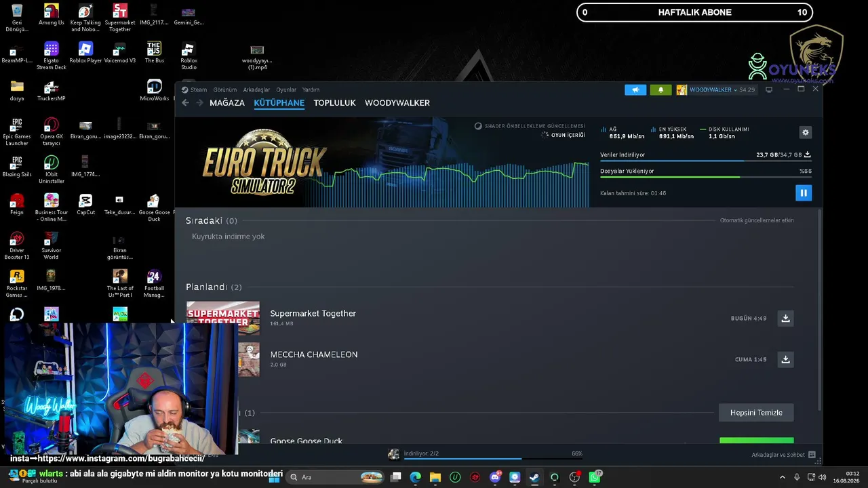Open the Oyunlar menu
Viewport: 868px width, 488px height.
(x=286, y=89)
